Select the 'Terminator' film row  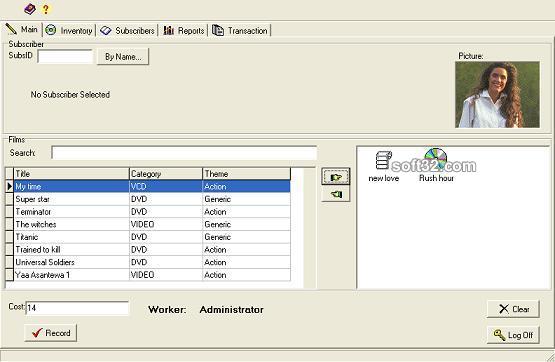[x=152, y=212]
